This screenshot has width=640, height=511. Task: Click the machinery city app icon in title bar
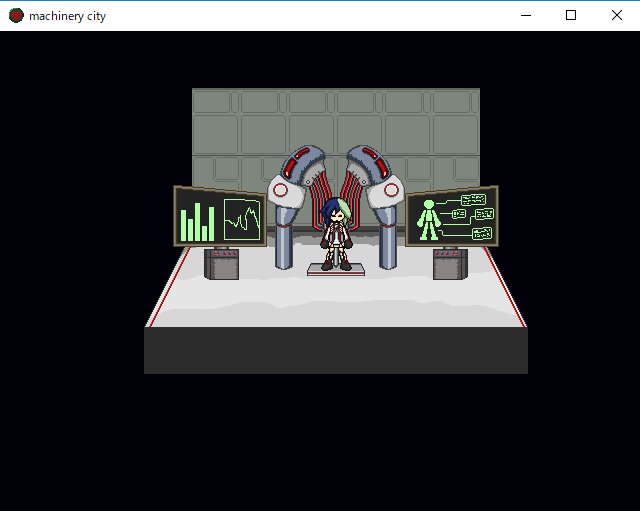(16, 16)
